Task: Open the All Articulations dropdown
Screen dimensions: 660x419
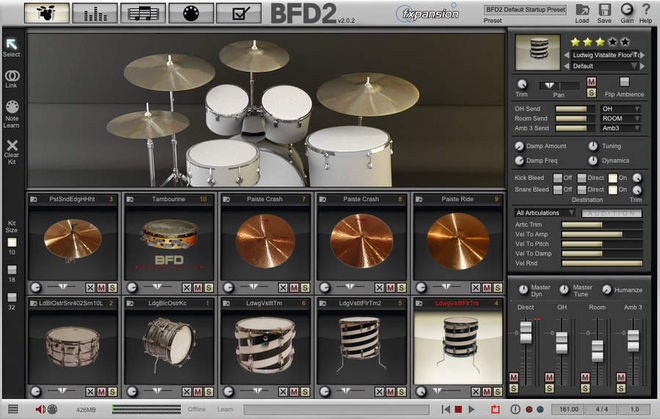Action: 545,213
